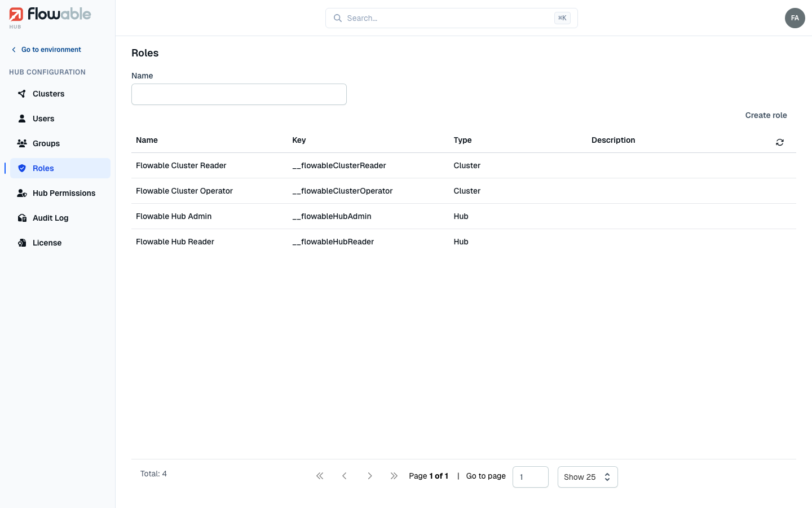Select Roles in the sidebar
The height and width of the screenshot is (508, 812).
(60, 168)
